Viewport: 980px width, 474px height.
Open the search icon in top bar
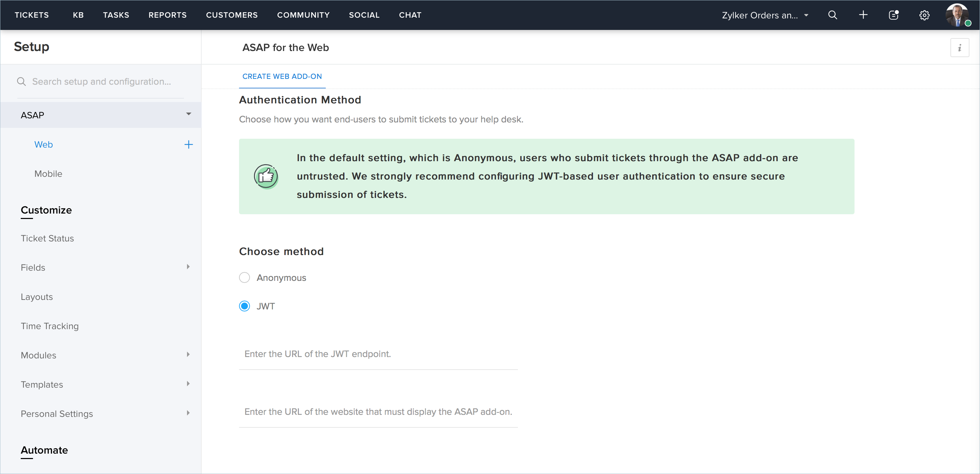(x=832, y=15)
